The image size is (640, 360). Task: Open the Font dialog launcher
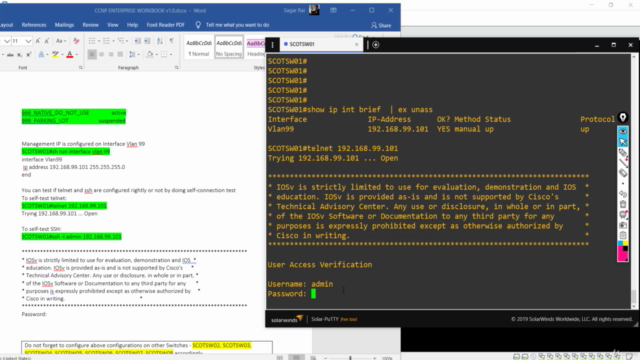click(x=80, y=68)
